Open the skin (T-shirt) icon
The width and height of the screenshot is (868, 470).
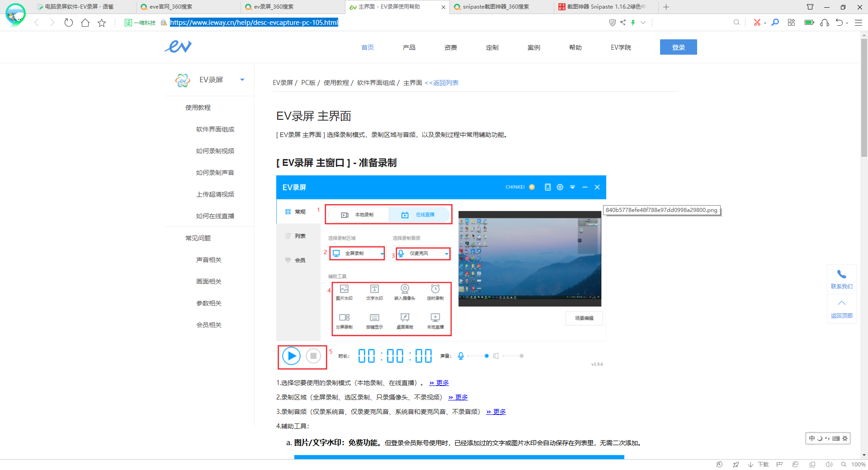[x=810, y=7]
